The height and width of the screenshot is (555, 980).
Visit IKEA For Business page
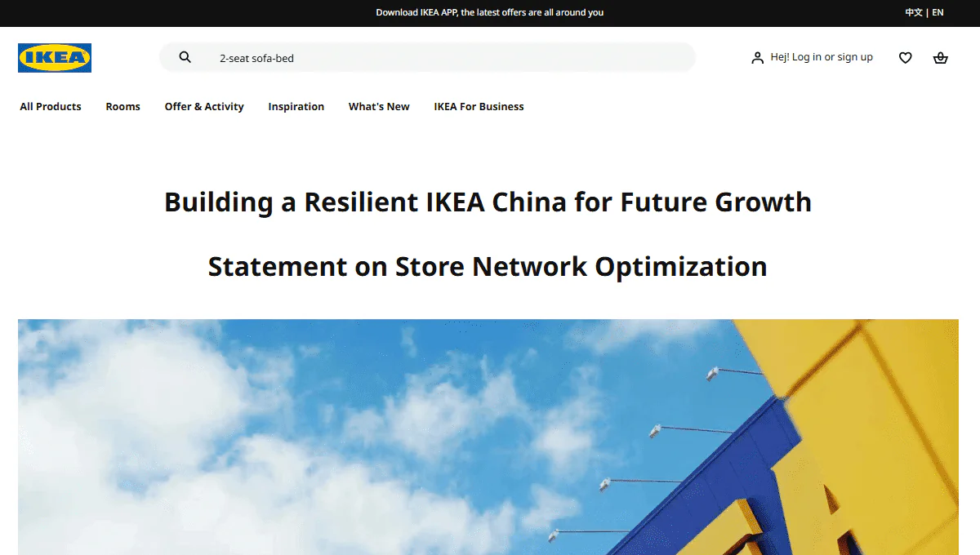click(x=479, y=106)
